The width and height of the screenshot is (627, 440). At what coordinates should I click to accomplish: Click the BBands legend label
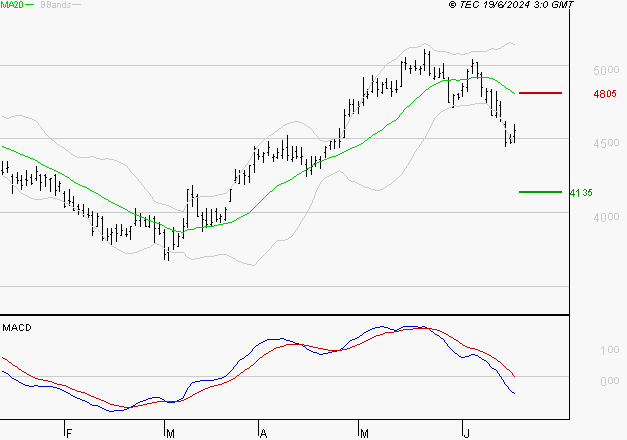tap(55, 5)
